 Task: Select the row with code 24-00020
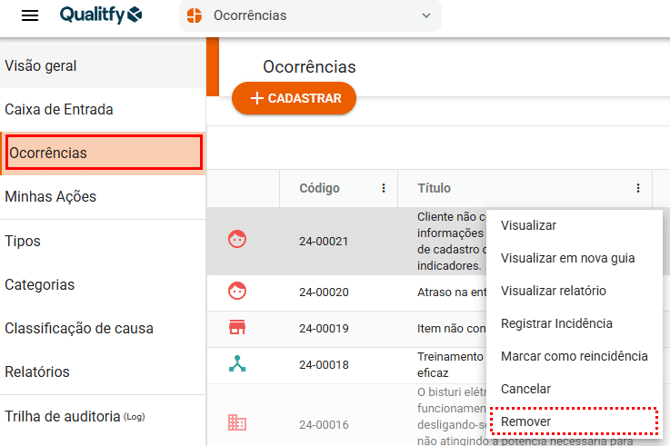tap(324, 292)
